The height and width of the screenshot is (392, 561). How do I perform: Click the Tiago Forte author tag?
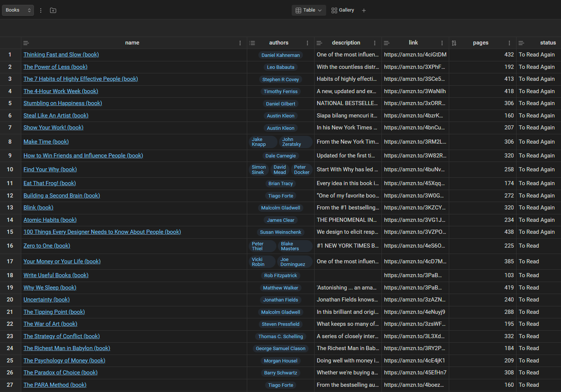pyautogui.click(x=280, y=196)
